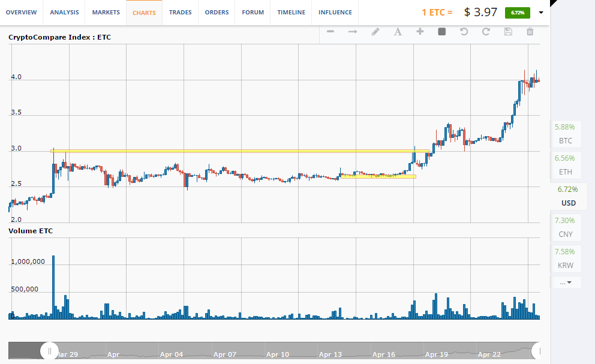The width and height of the screenshot is (595, 364).
Task: Go to the Analysis tab
Action: pyautogui.click(x=64, y=13)
